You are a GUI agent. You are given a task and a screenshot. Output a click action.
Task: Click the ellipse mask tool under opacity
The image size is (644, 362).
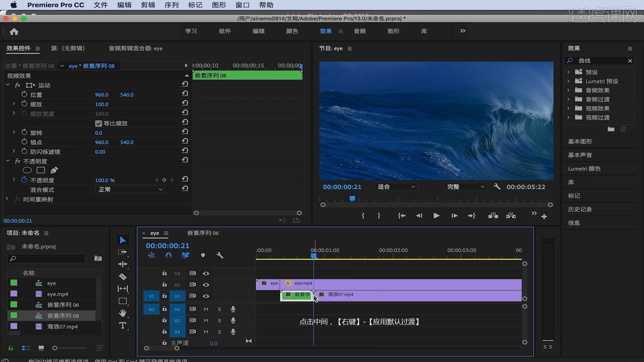coord(27,170)
